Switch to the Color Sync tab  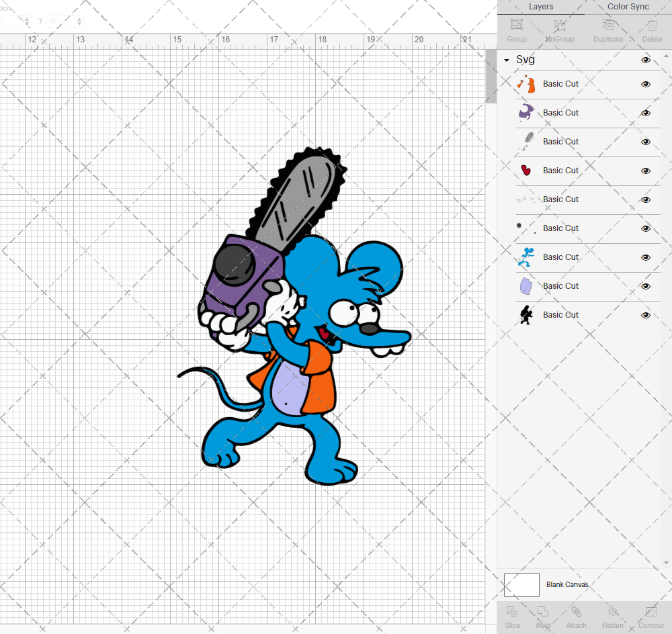[x=628, y=6]
